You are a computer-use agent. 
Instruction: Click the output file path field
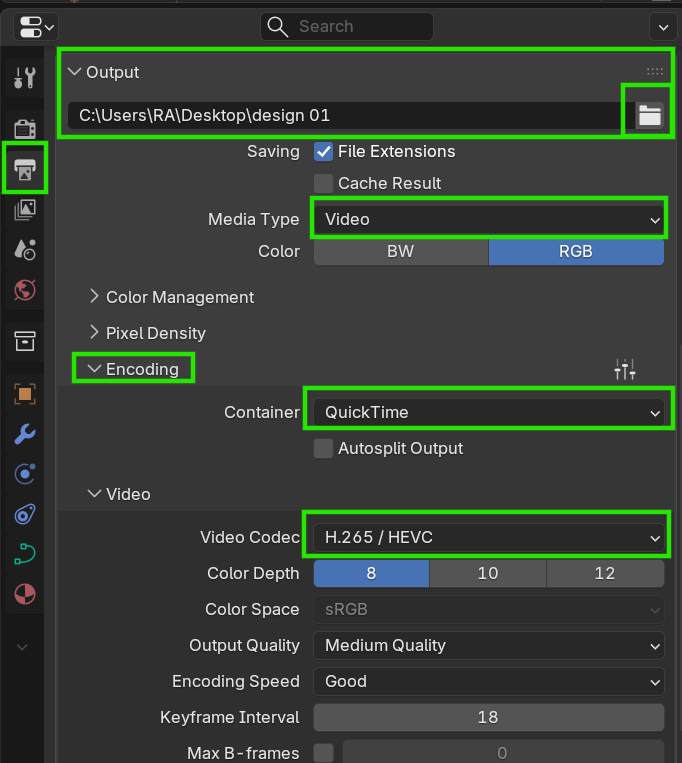click(x=351, y=116)
